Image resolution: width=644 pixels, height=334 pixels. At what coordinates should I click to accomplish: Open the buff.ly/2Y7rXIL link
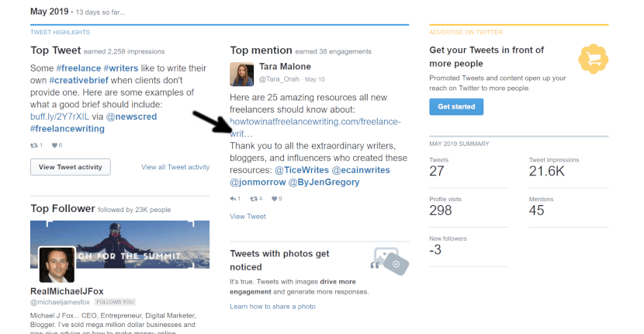click(x=60, y=117)
